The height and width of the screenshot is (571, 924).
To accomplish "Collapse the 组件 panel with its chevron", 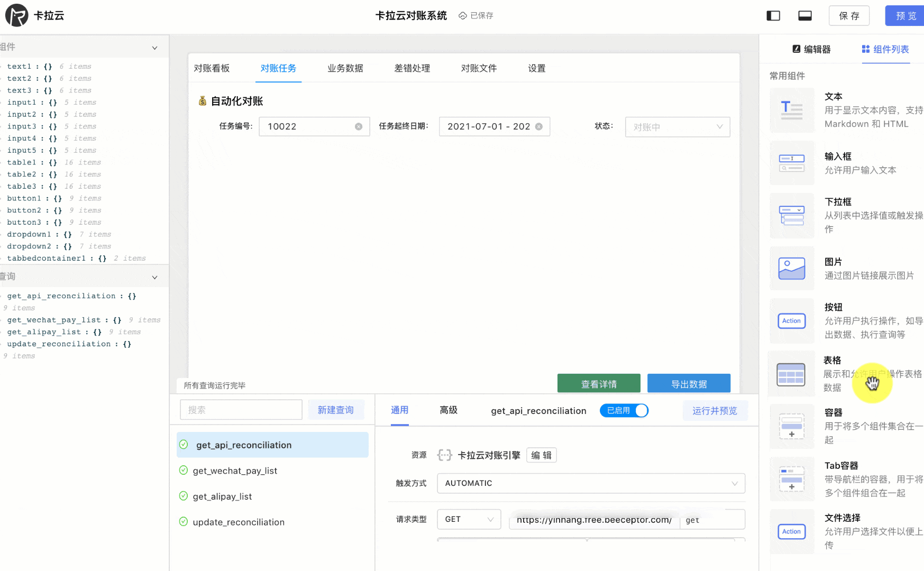I will [x=154, y=47].
